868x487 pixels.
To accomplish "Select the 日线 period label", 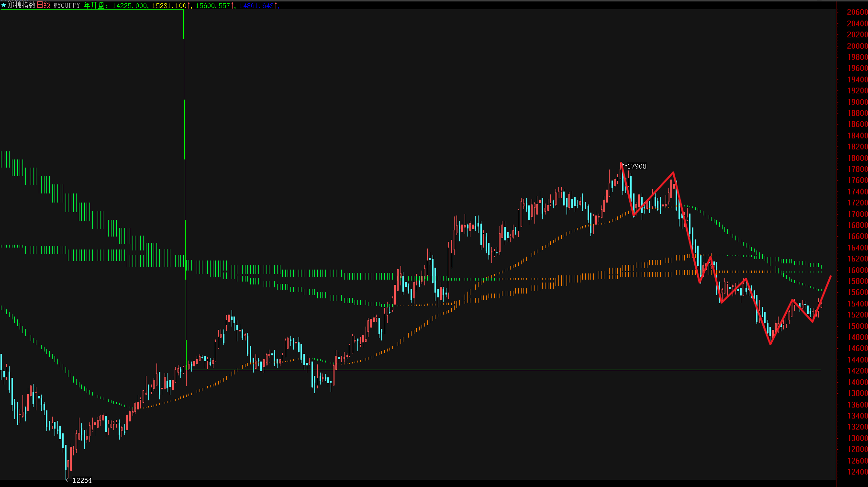I will click(44, 5).
